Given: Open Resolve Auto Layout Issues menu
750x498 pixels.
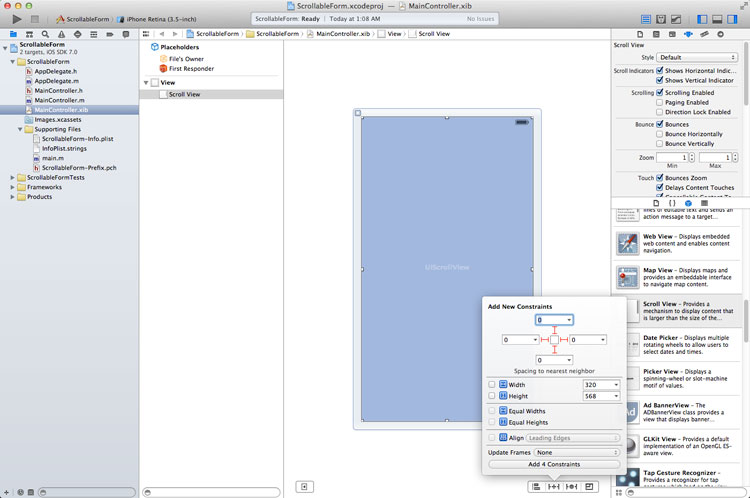Looking at the screenshot, I should click(x=572, y=487).
